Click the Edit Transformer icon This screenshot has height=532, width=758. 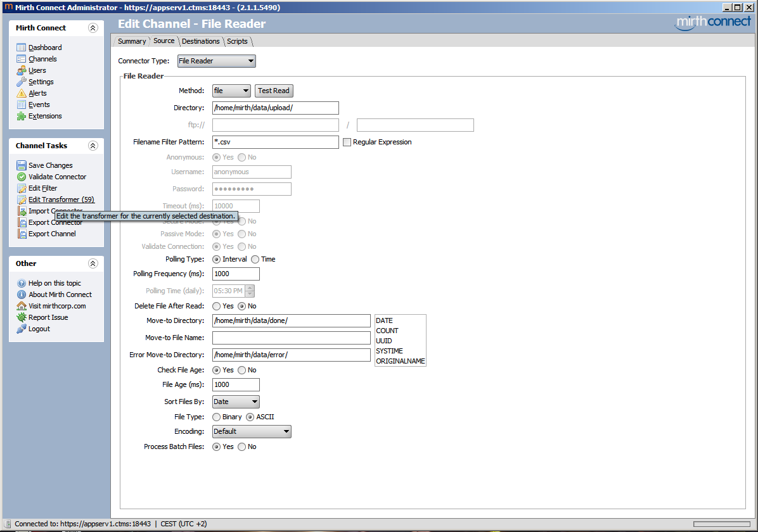(x=22, y=199)
